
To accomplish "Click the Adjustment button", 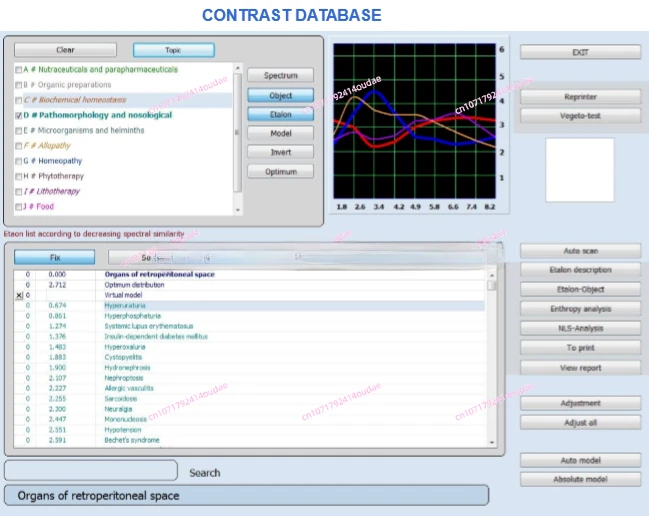I will coord(580,403).
